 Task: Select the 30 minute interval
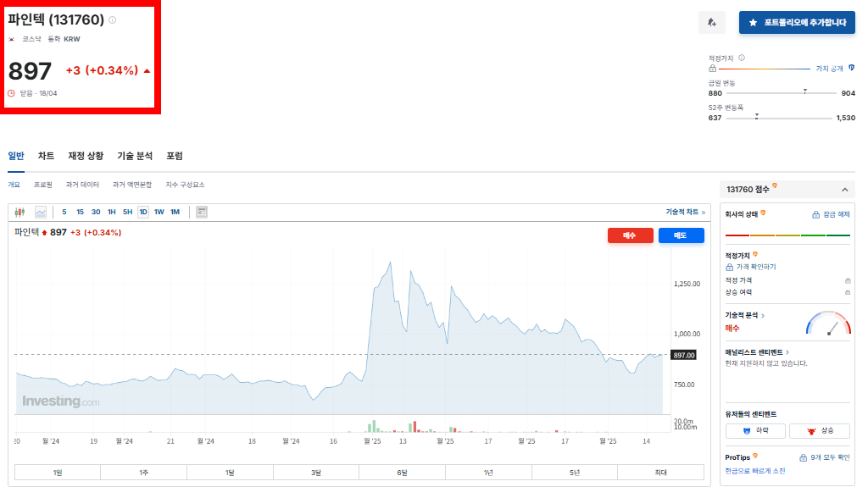[x=96, y=212]
